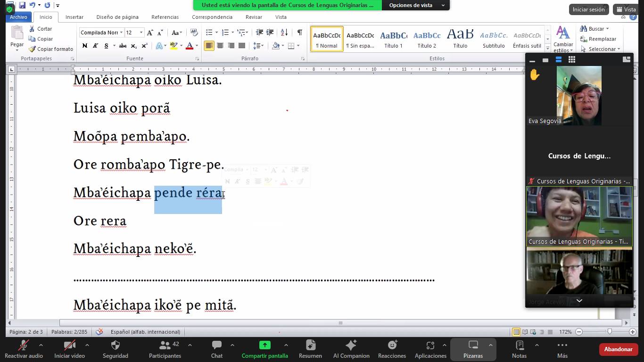The image size is (644, 362).
Task: Toggle bold formatting in Fuente group
Action: click(x=85, y=46)
